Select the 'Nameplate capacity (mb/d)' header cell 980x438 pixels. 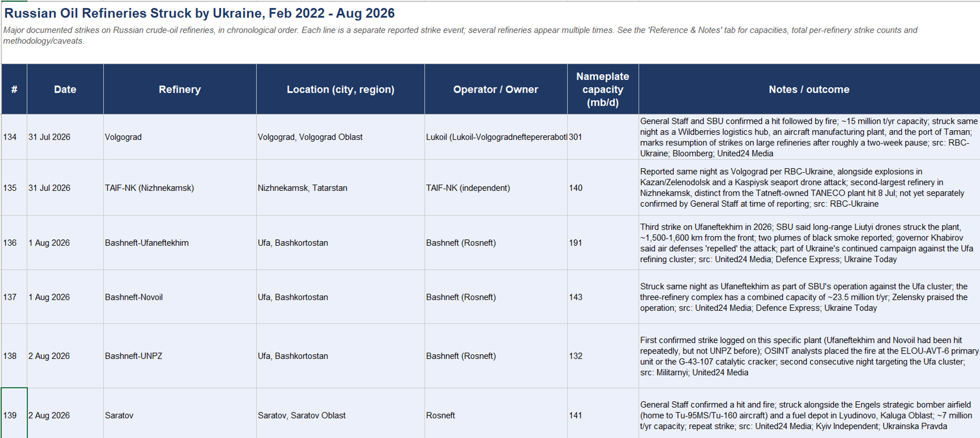603,89
